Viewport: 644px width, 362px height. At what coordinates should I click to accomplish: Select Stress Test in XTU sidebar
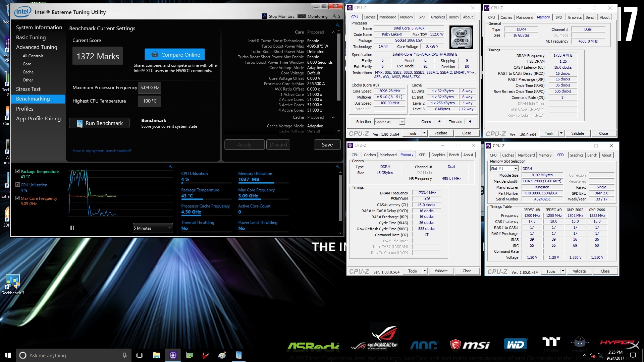[x=28, y=89]
